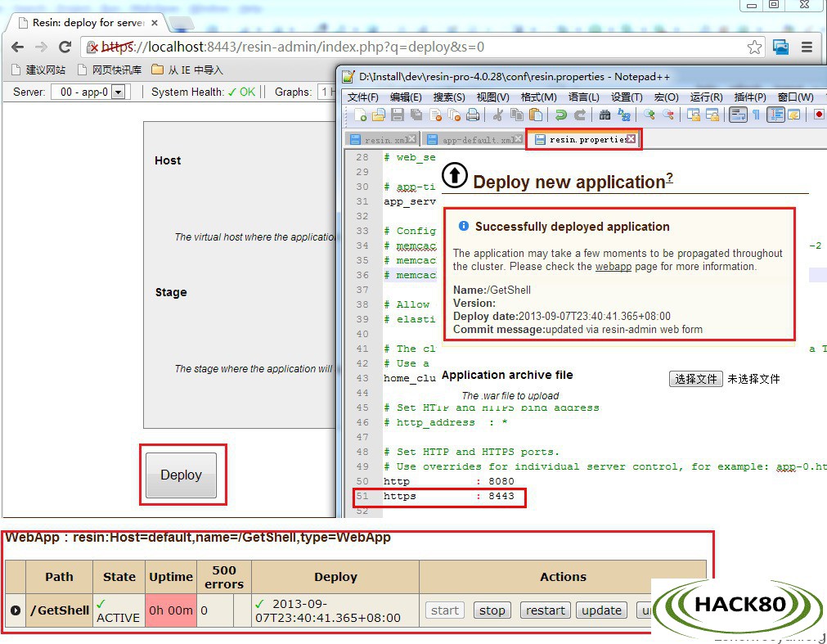Save the current file in Notepad++
The height and width of the screenshot is (644, 827).
pos(398,115)
